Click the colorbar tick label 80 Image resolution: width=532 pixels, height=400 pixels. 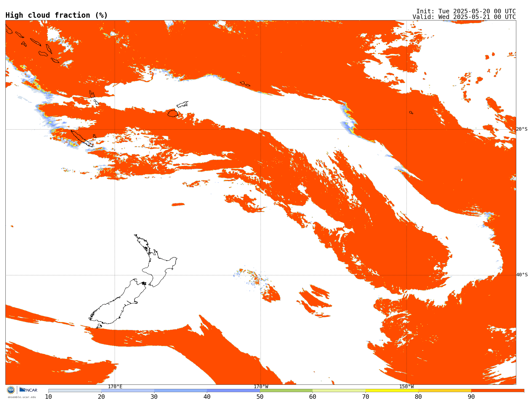tap(418, 397)
